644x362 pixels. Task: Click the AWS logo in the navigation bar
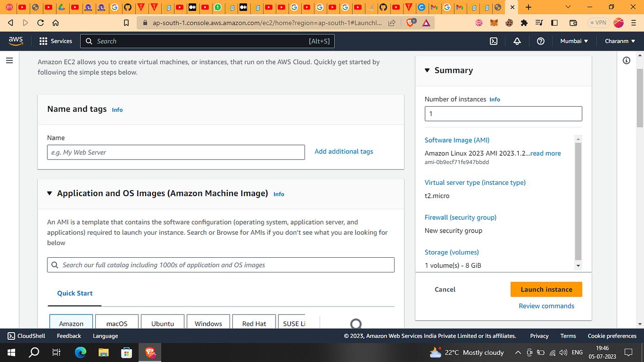click(x=16, y=41)
